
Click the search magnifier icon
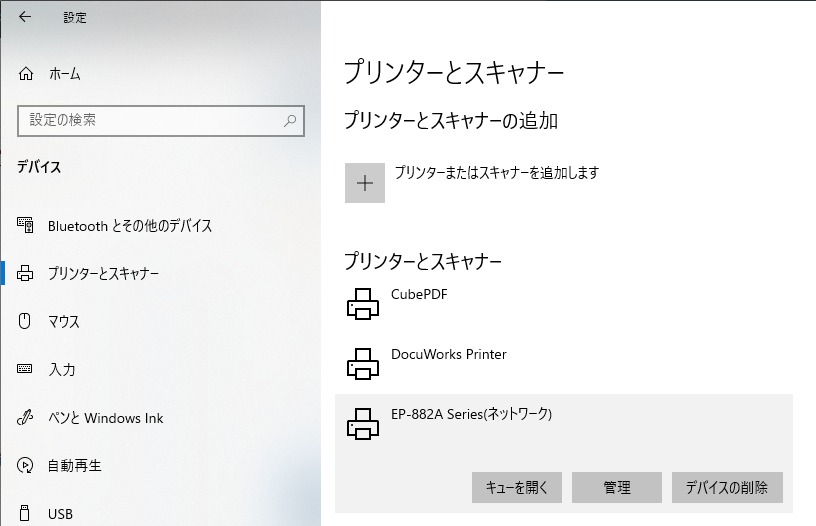coord(290,121)
